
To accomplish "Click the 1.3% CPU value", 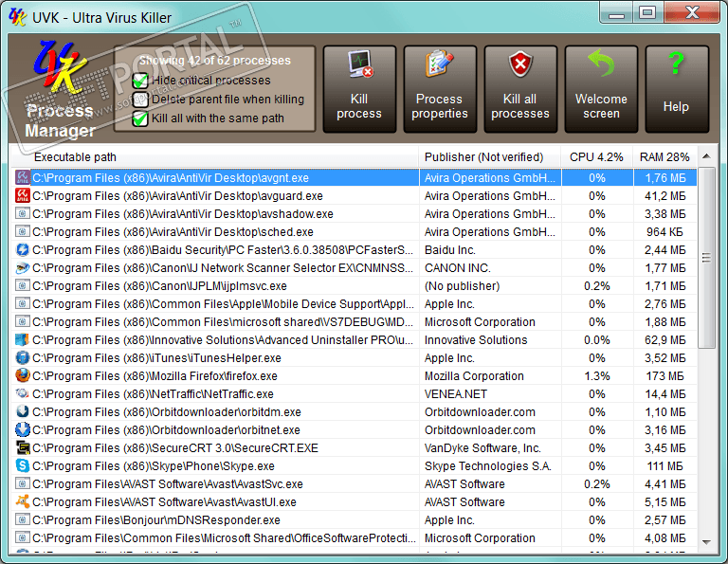I will click(x=596, y=376).
